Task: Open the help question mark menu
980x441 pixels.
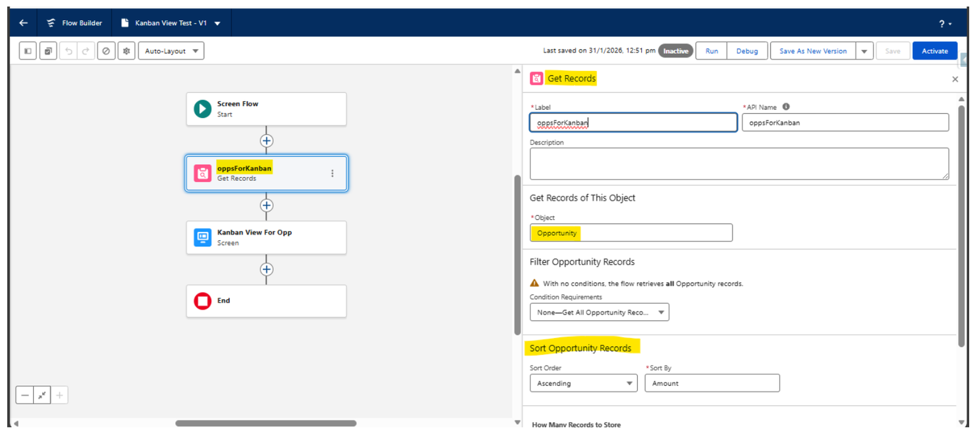Action: point(945,24)
